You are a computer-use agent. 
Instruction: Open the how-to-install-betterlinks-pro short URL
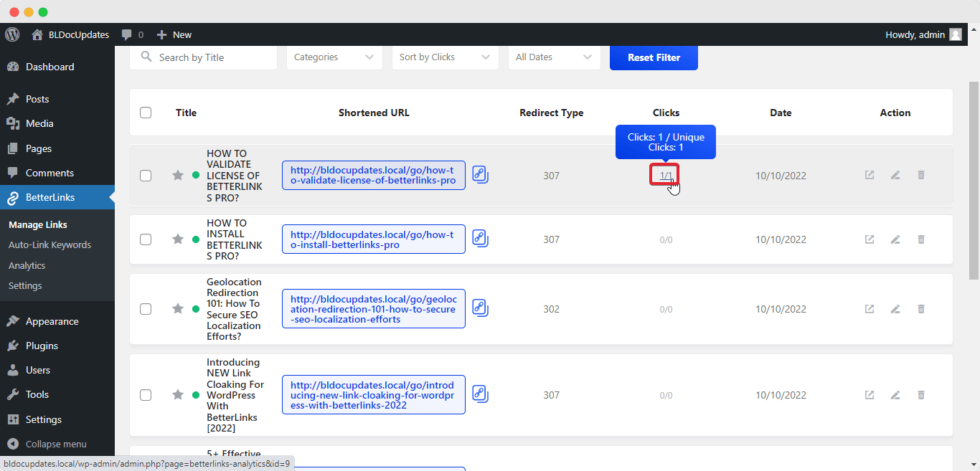(x=374, y=239)
